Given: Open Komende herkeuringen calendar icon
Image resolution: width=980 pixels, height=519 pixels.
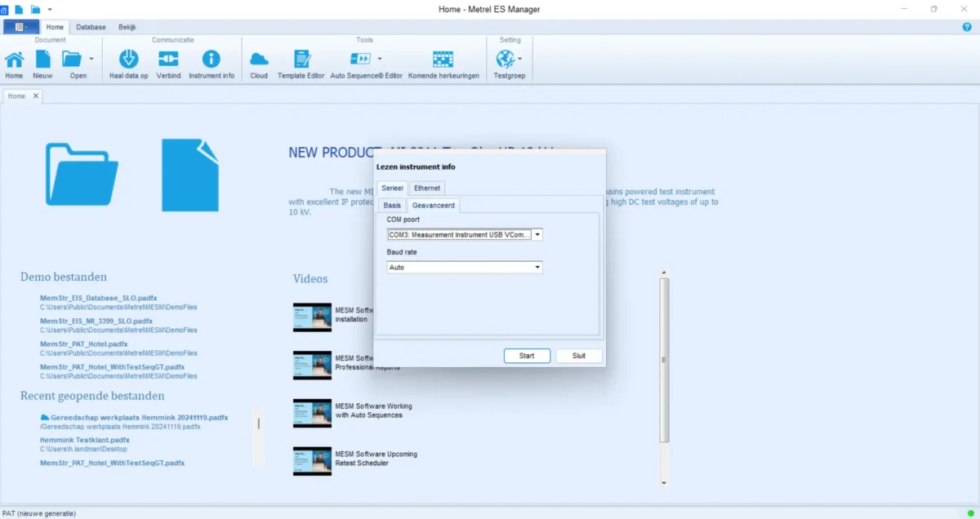Looking at the screenshot, I should click(x=443, y=60).
